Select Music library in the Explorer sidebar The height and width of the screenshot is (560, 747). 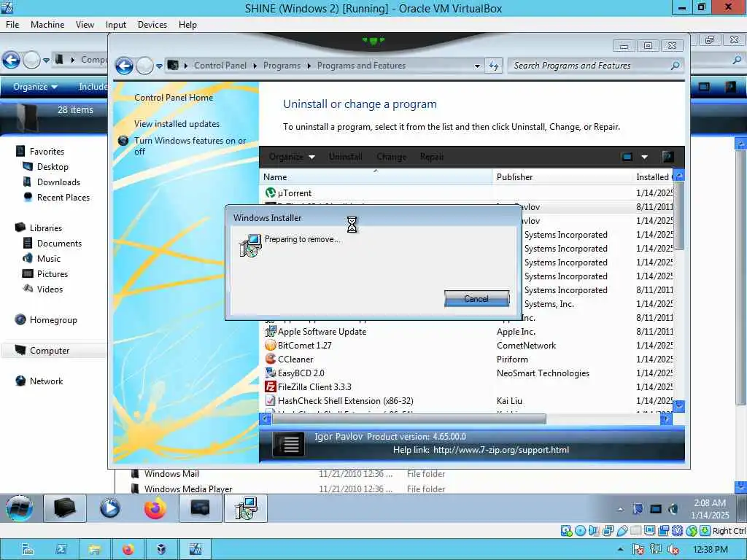(49, 259)
